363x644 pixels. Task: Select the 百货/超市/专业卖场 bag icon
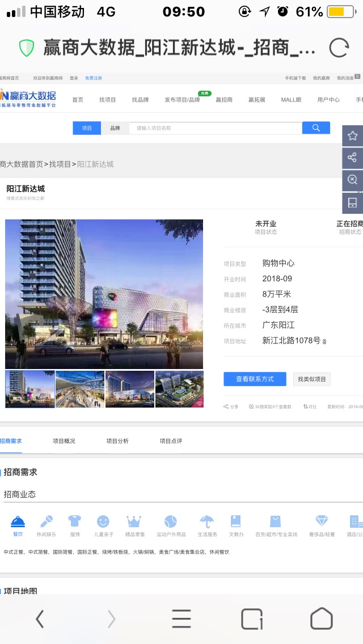[276, 522]
